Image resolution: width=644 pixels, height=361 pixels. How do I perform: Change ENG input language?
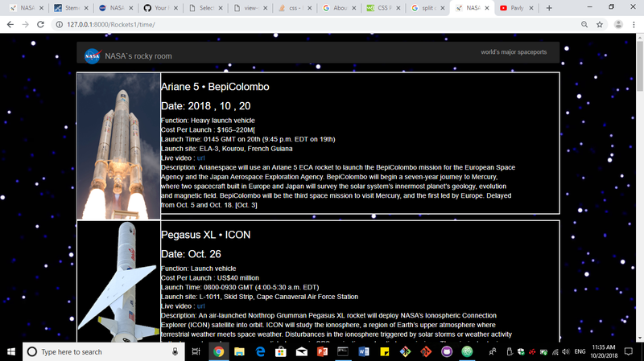point(580,351)
